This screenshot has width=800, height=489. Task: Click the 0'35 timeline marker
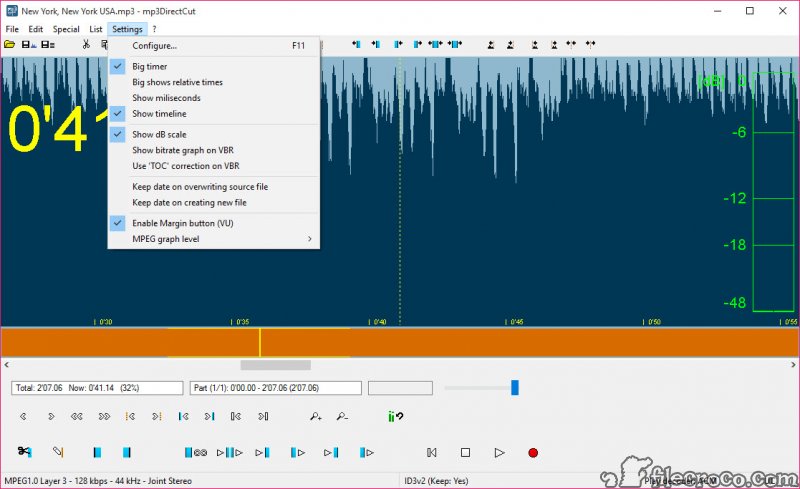[x=241, y=322]
